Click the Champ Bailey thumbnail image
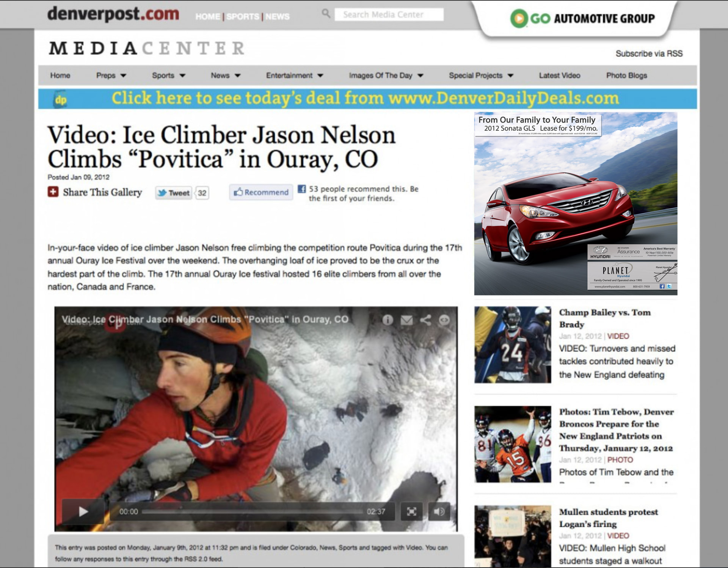Screen dimensions: 728x568 tap(513, 345)
